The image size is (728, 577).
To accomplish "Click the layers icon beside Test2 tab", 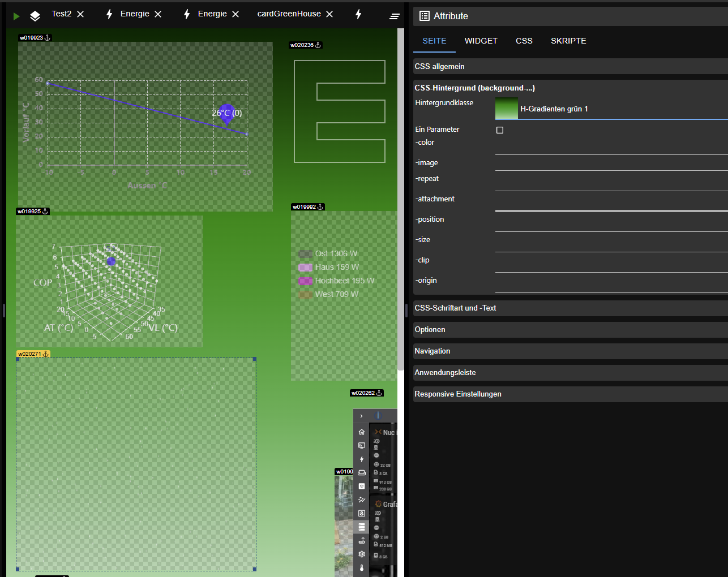I will pos(35,16).
